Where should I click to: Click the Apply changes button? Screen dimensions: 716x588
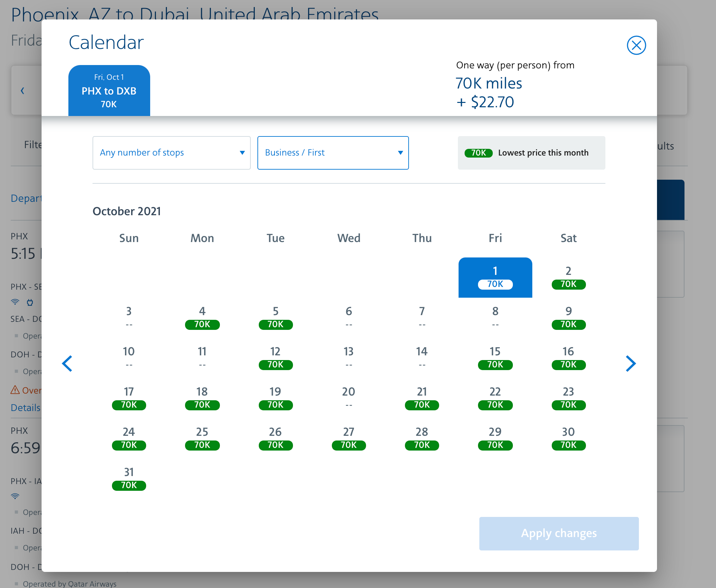tap(558, 533)
